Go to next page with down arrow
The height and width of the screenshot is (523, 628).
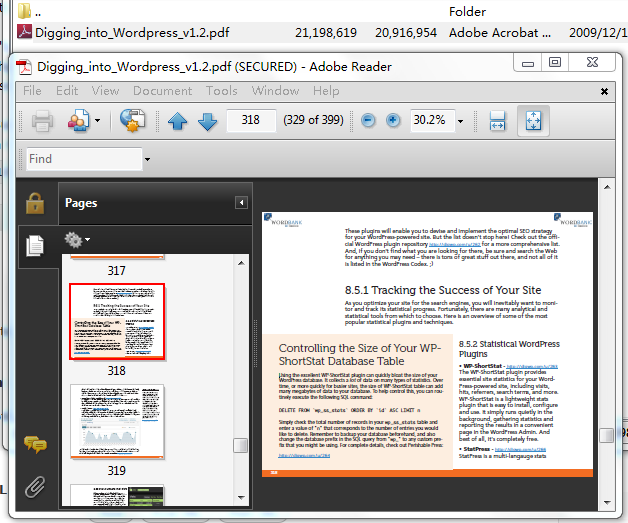(x=207, y=121)
